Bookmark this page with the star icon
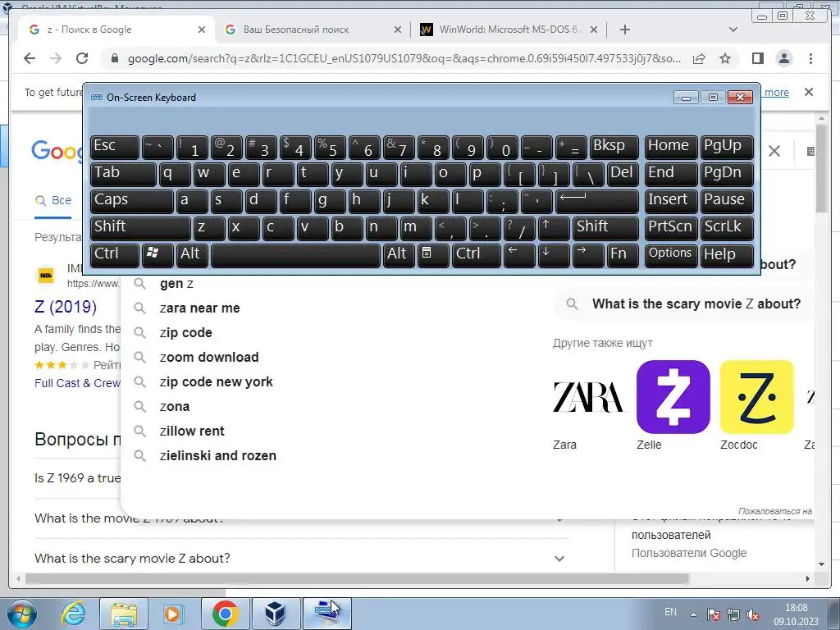Image resolution: width=840 pixels, height=630 pixels. point(725,58)
